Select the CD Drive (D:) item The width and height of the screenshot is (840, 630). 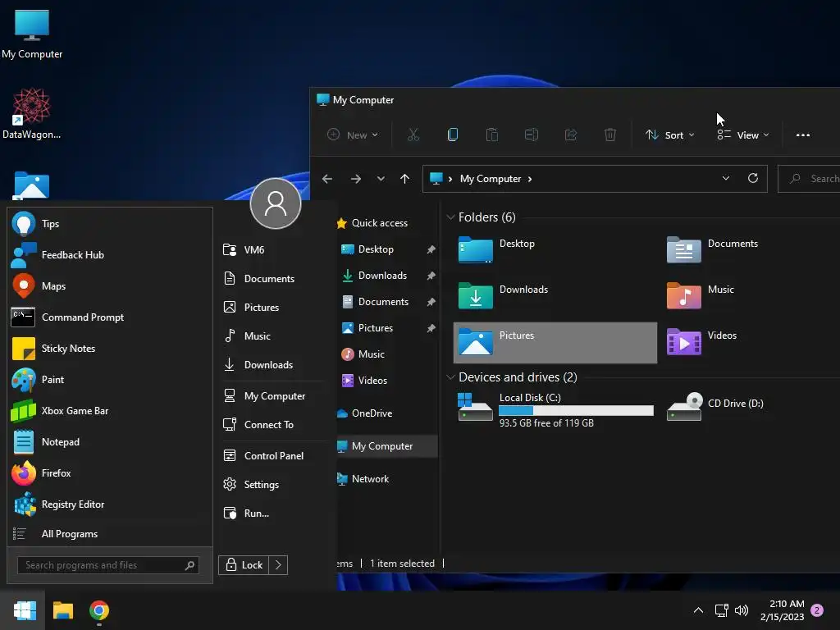click(x=715, y=407)
